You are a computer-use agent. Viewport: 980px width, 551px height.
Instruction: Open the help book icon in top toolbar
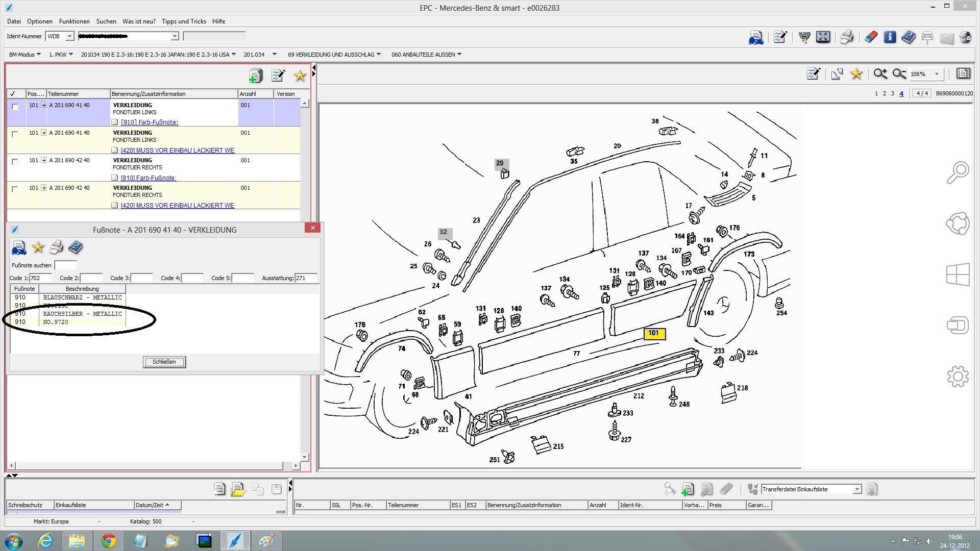[x=909, y=37]
